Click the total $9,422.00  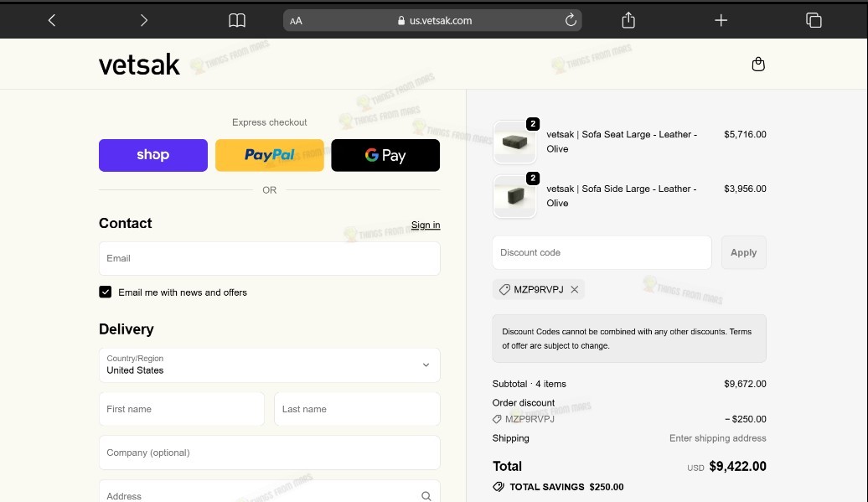[x=737, y=467]
